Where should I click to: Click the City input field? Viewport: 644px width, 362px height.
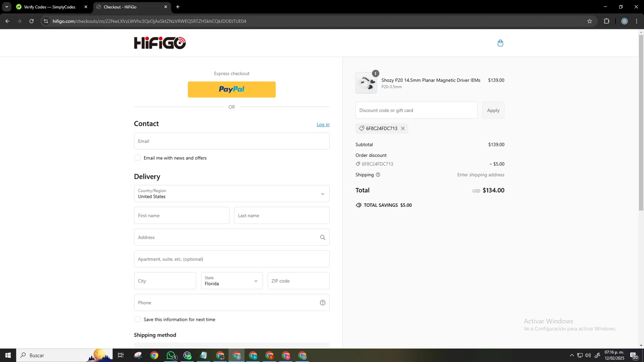tap(165, 281)
